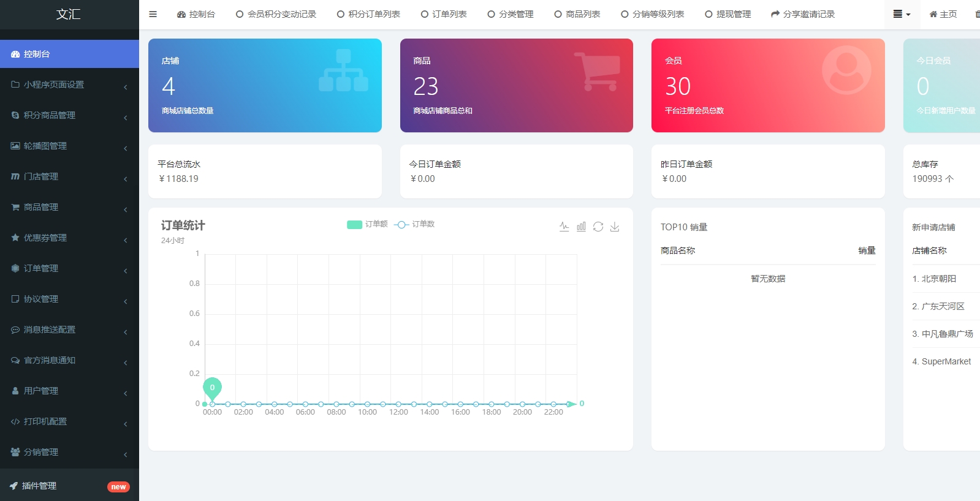Viewport: 980px width, 501px height.
Task: Click the 打印机配置 code icon
Action: click(x=15, y=421)
